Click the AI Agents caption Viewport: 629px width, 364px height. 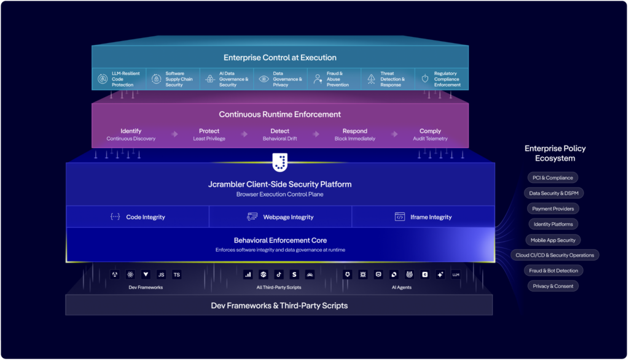[x=402, y=287]
